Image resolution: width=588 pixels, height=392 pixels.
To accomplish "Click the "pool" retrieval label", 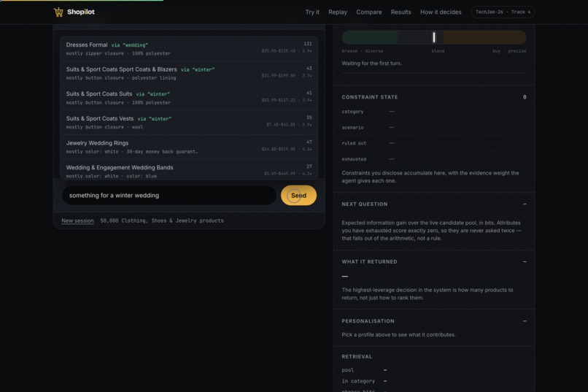I will (348, 370).
